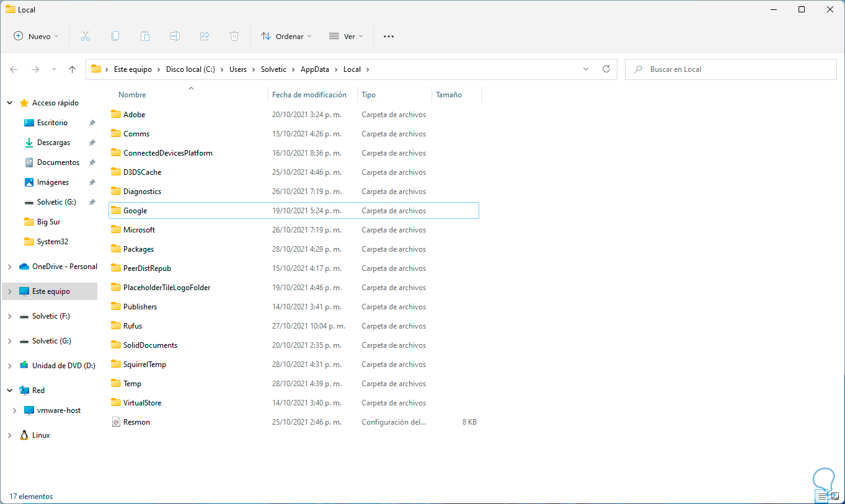Expand the Unidad de DVD (D:) node
The width and height of the screenshot is (845, 504).
[x=9, y=366]
